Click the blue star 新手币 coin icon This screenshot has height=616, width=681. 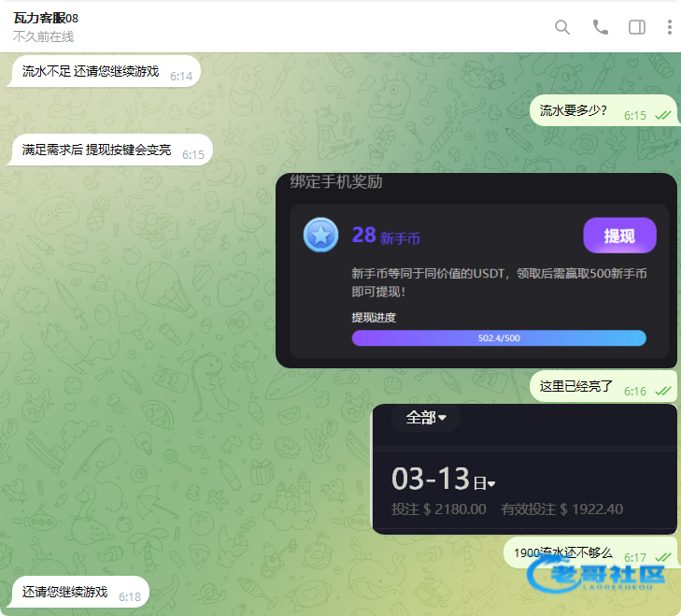coord(320,236)
